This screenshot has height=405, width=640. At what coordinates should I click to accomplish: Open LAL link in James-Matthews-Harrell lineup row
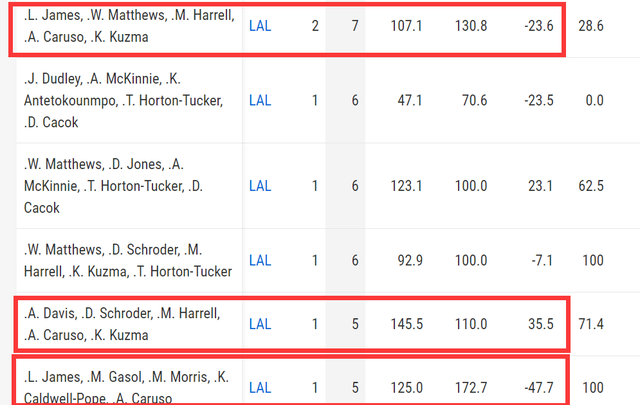[260, 26]
